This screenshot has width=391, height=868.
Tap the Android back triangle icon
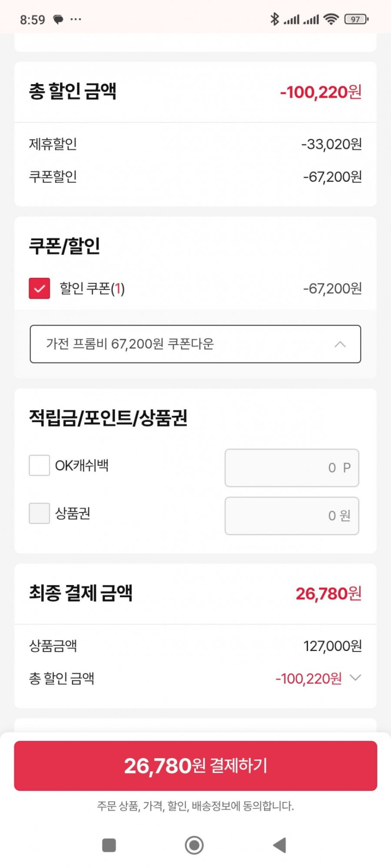point(280,845)
